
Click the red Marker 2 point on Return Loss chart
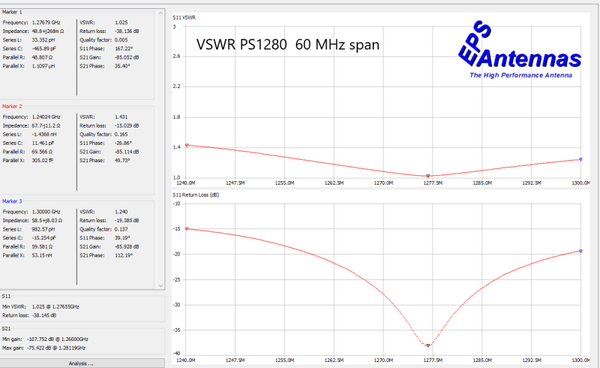187,229
